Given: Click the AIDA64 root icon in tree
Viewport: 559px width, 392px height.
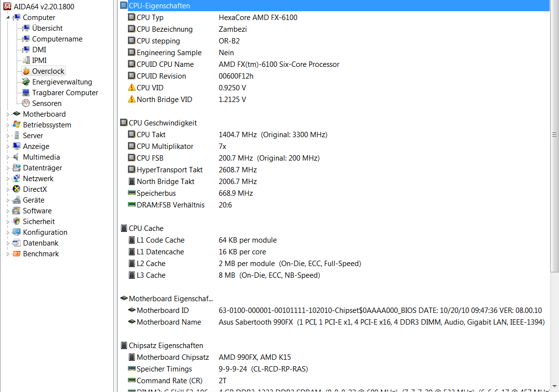Looking at the screenshot, I should coord(7,6).
